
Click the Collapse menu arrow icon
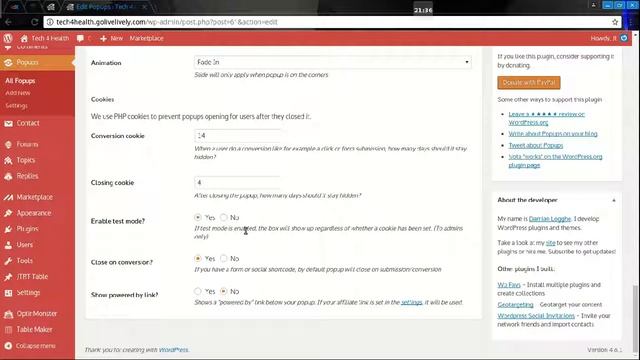(8, 346)
